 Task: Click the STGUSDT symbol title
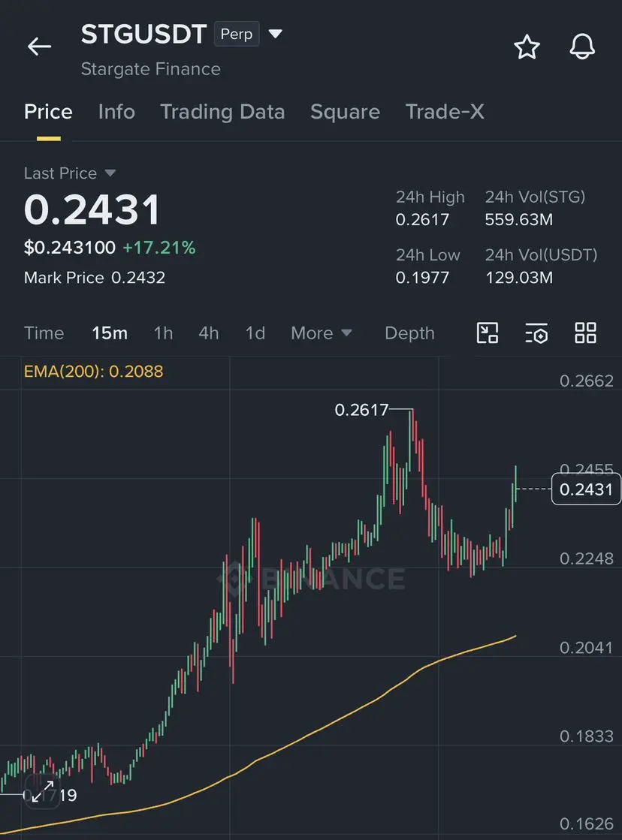(x=143, y=35)
